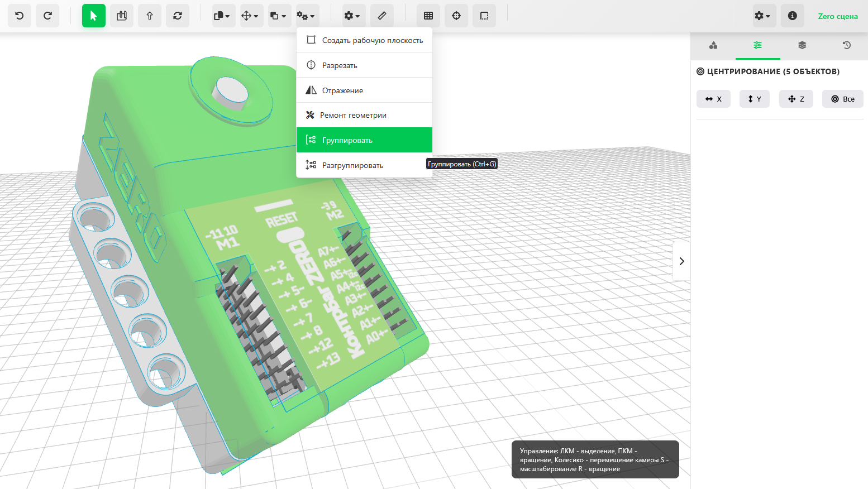
Task: Switch to the layers stack tab
Action: pos(802,45)
